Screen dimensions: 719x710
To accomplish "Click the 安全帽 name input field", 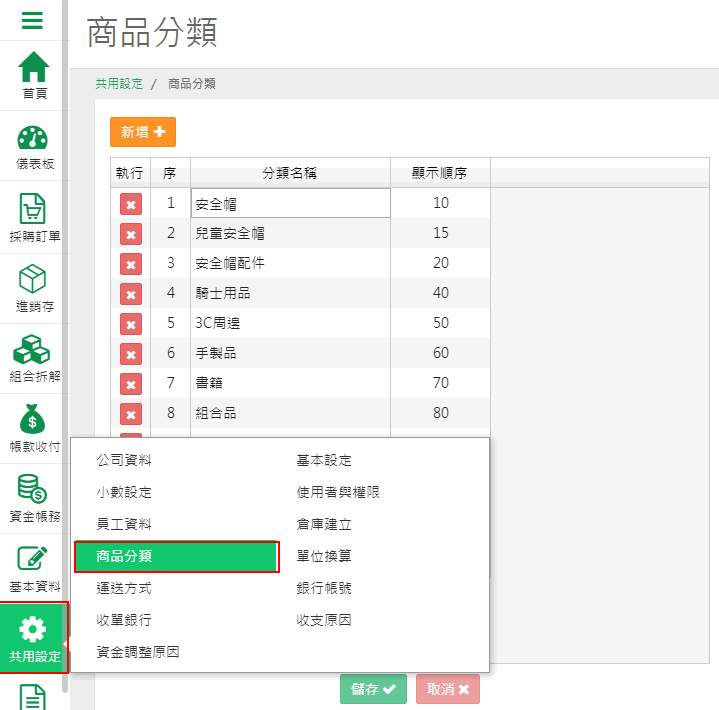I will click(x=291, y=203).
